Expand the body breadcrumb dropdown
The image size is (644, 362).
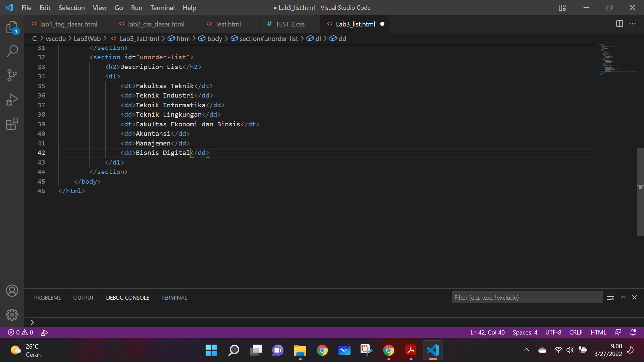[x=214, y=38]
